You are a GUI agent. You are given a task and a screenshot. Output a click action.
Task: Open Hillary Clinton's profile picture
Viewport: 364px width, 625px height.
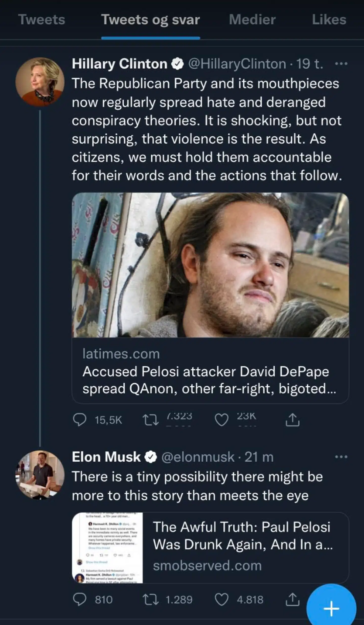[x=40, y=82]
